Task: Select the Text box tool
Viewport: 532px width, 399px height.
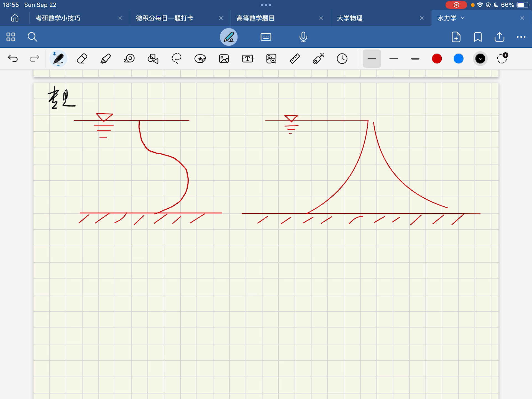Action: pyautogui.click(x=247, y=59)
